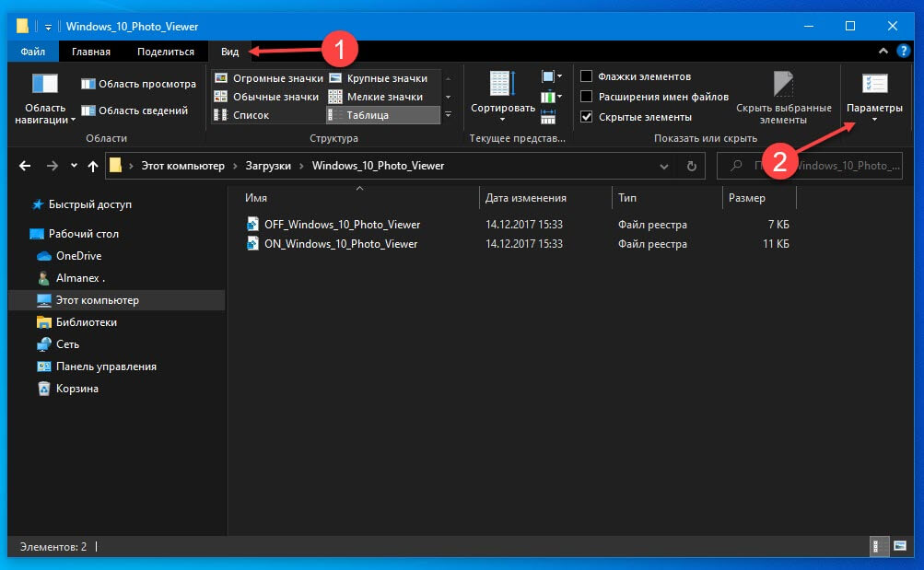924x570 pixels.
Task: Select Огромные значки layout
Action: (269, 77)
